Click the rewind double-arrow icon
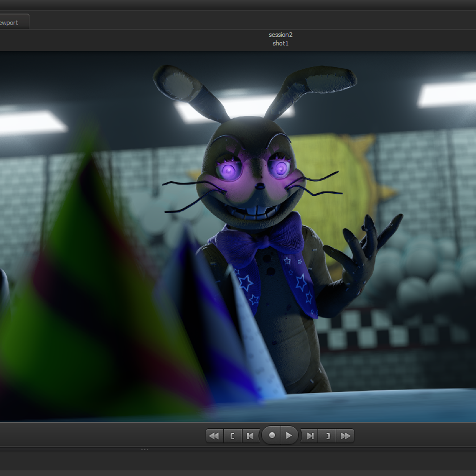The height and width of the screenshot is (476, 476). 214,436
